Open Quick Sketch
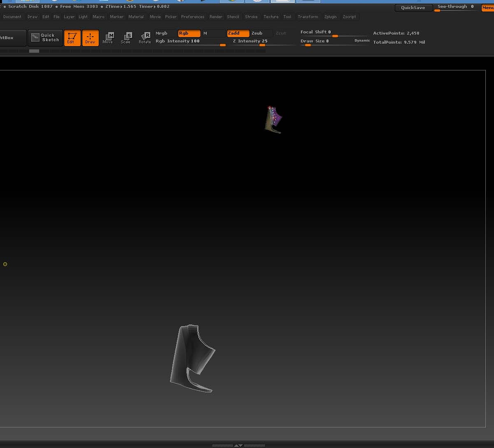The image size is (494, 448). [x=45, y=37]
